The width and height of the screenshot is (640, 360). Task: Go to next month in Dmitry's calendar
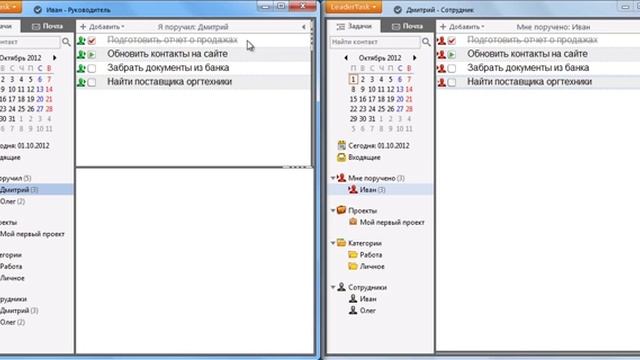(415, 58)
